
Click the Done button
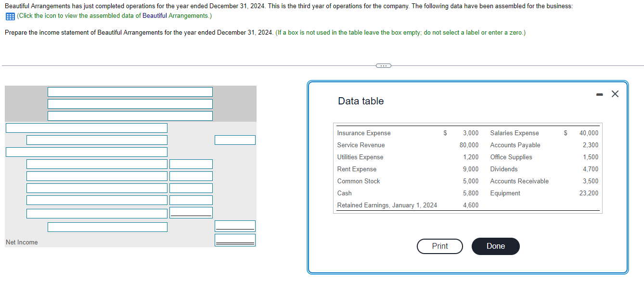pyautogui.click(x=496, y=246)
